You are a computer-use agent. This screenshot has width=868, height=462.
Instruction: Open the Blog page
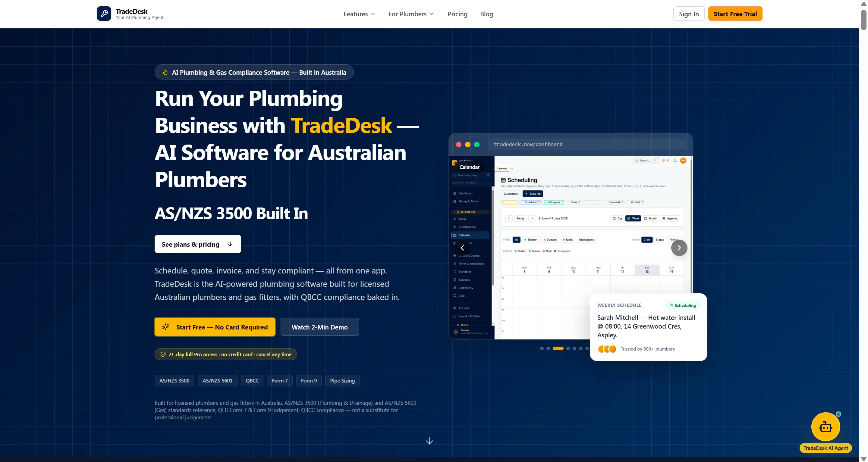coord(486,14)
